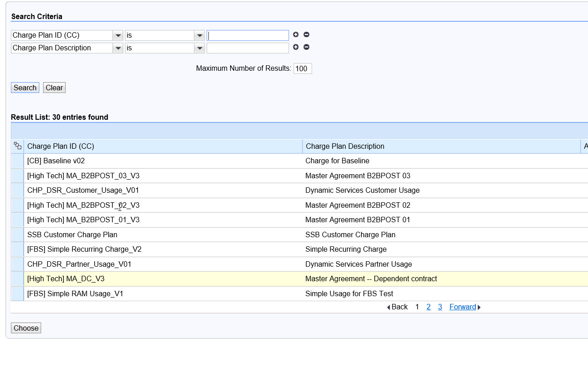Select the row selector for SSB Customer Charge Plan
588x376 pixels.
point(18,235)
